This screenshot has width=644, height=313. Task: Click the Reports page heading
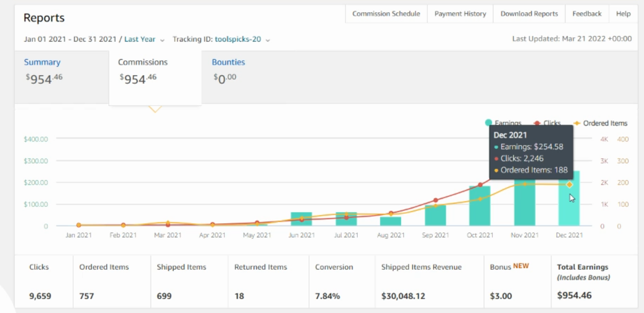click(x=44, y=18)
